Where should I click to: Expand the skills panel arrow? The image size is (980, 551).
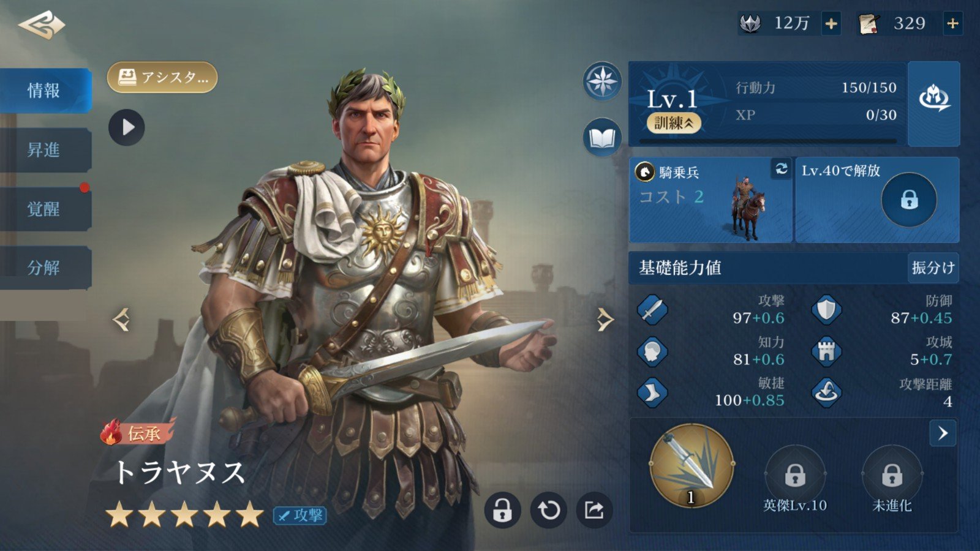[943, 433]
